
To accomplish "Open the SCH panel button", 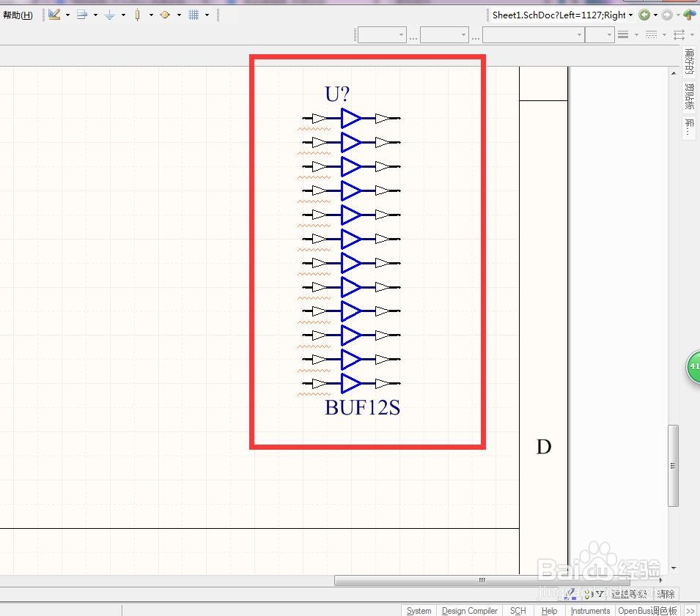I will click(518, 611).
